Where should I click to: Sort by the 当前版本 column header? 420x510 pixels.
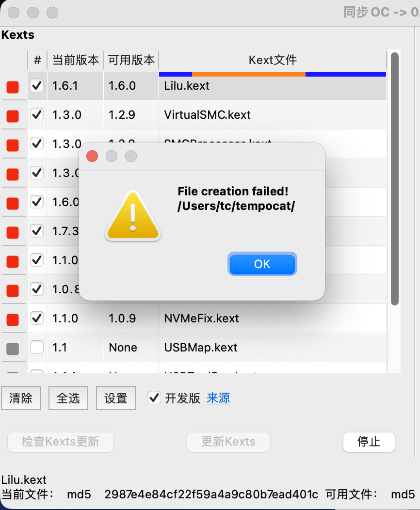coord(75,60)
